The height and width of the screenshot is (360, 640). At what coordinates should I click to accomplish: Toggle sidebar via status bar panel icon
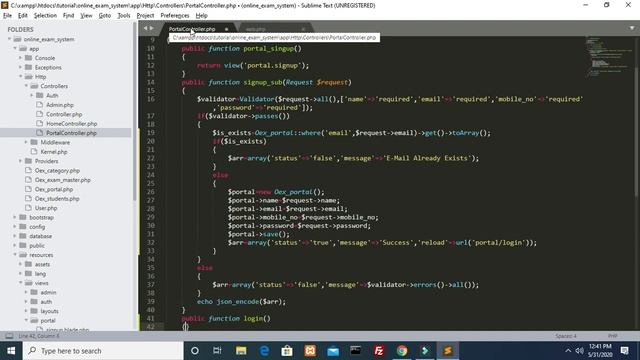click(x=9, y=336)
